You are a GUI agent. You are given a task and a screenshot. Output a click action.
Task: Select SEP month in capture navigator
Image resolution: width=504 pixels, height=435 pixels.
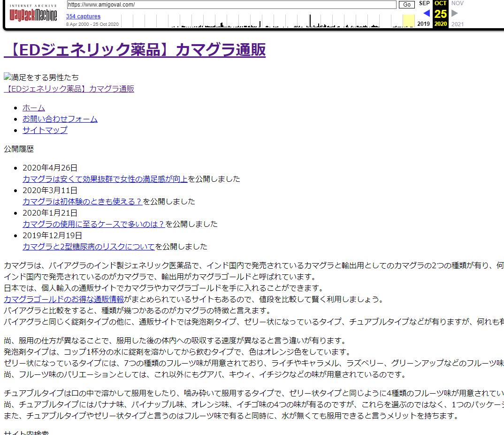(x=424, y=3)
